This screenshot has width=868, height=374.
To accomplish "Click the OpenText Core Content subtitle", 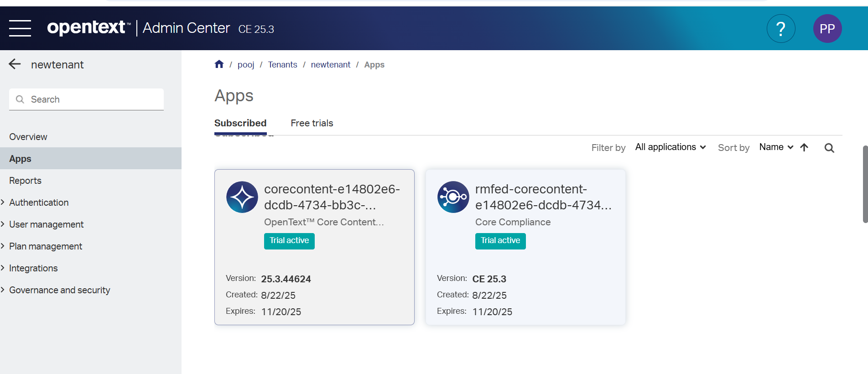I will pos(324,222).
